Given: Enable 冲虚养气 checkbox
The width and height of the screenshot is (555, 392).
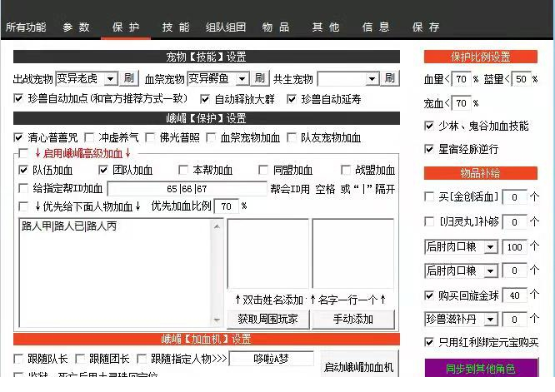Looking at the screenshot, I should coord(89,137).
